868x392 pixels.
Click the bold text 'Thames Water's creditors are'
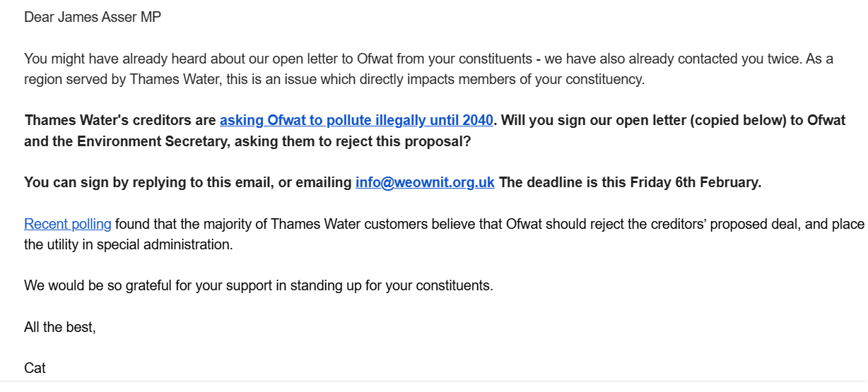[x=120, y=120]
